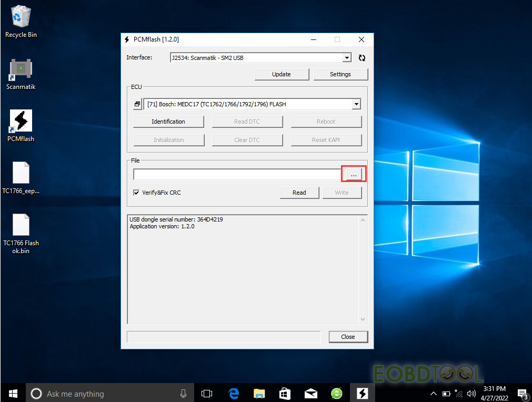
Task: Toggle the Verify&Fix CRC checkbox
Action: tap(137, 193)
